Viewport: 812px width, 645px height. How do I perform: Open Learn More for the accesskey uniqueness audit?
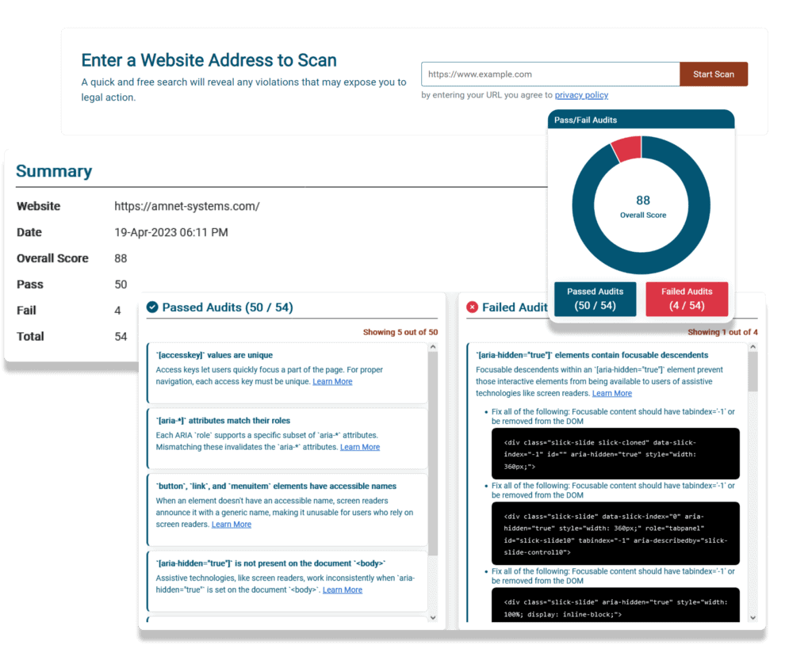332,381
